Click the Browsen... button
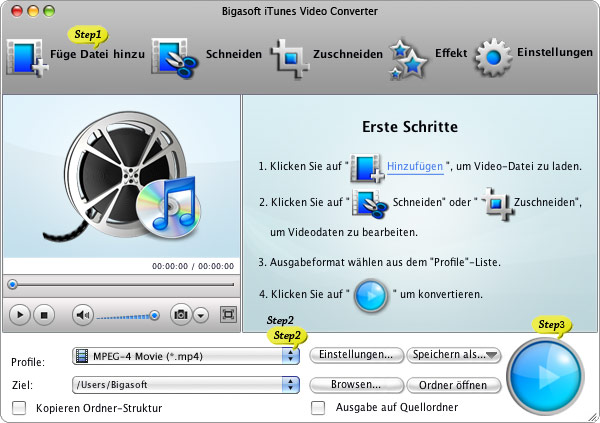Screen dimensions: 600x423 tap(356, 385)
